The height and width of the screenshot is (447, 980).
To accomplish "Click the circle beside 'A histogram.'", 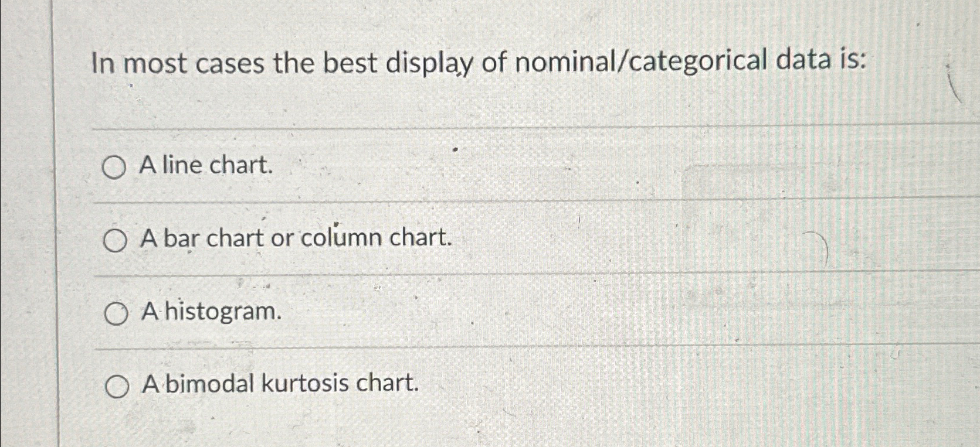I will 116,313.
